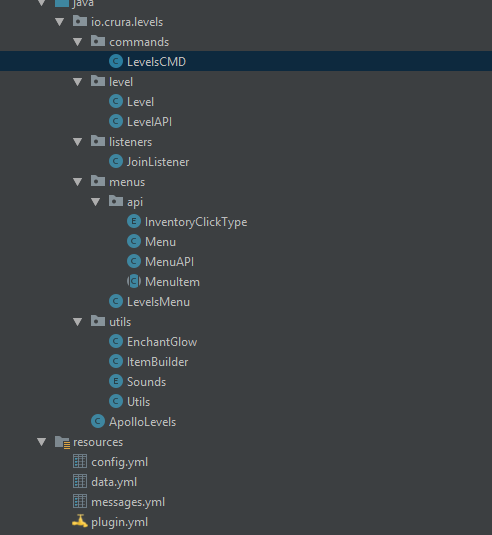Select the LevelAPI class
Screen dimensions: 492x535
click(x=149, y=122)
